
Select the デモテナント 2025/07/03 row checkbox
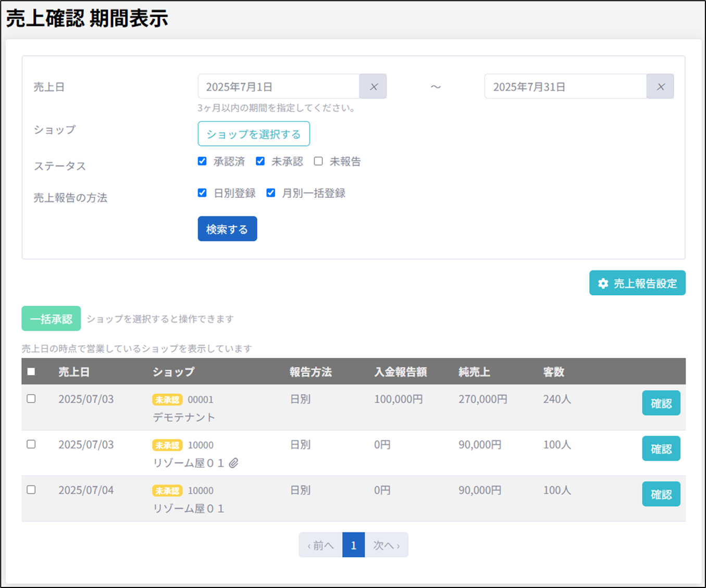31,399
